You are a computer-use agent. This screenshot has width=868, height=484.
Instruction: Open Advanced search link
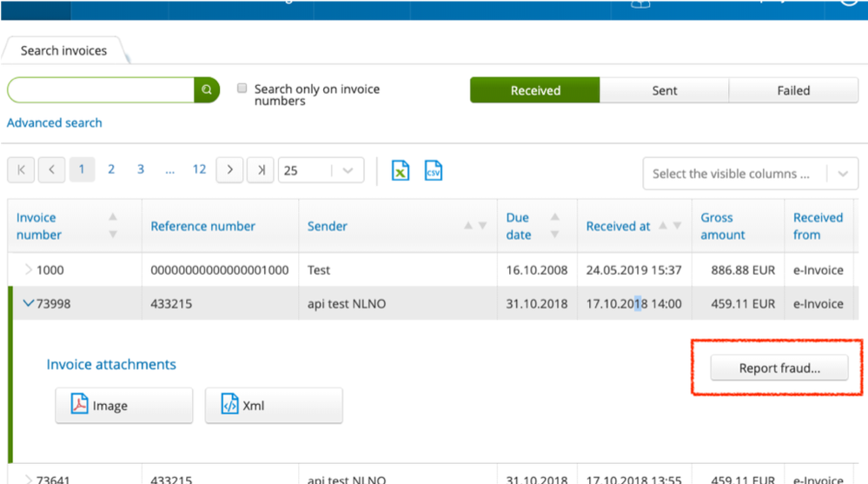tap(54, 123)
